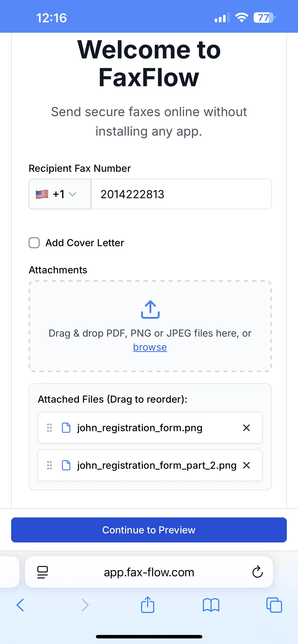Viewport: 298px width, 644px height.
Task: Open the browse link to pick files
Action: coord(150,347)
